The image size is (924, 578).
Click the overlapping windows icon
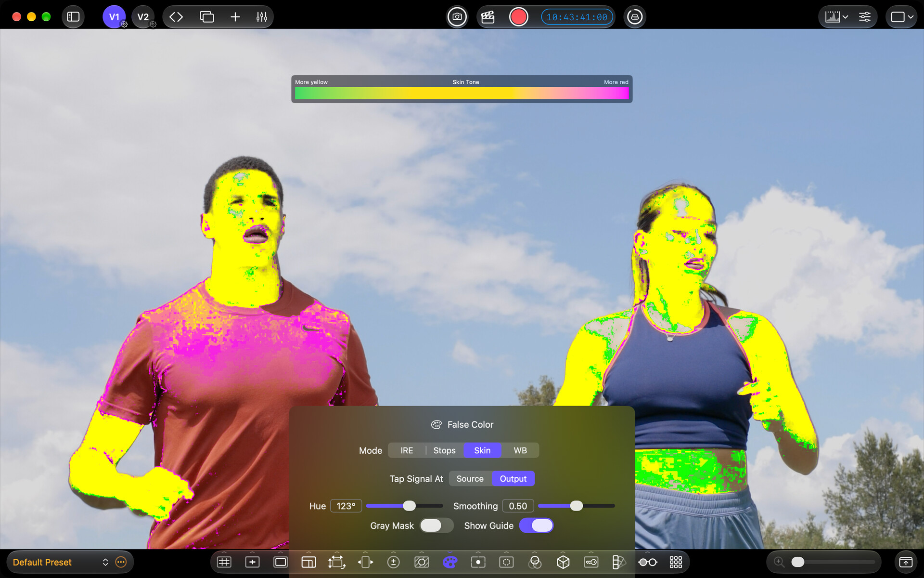click(x=206, y=17)
